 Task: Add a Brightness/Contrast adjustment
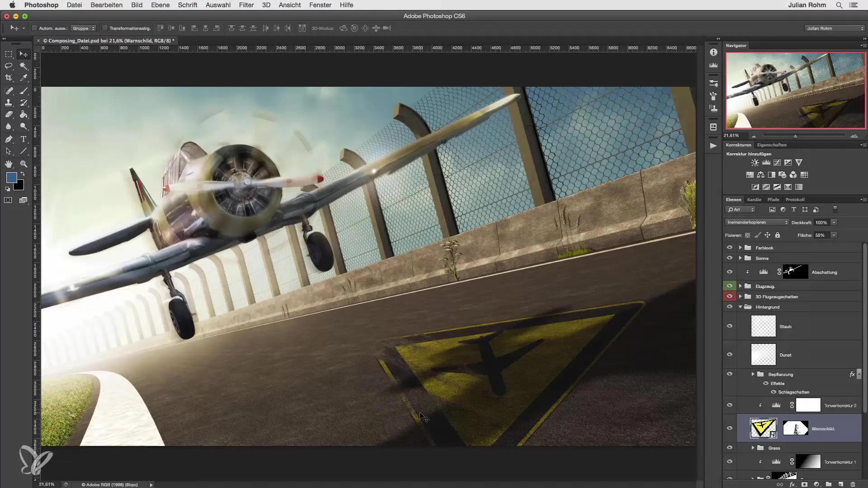[755, 163]
